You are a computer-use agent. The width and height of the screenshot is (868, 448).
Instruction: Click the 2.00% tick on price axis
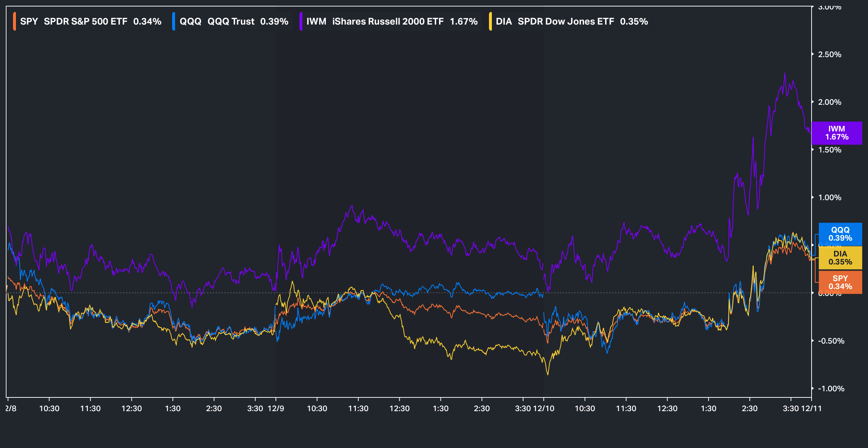click(x=829, y=102)
